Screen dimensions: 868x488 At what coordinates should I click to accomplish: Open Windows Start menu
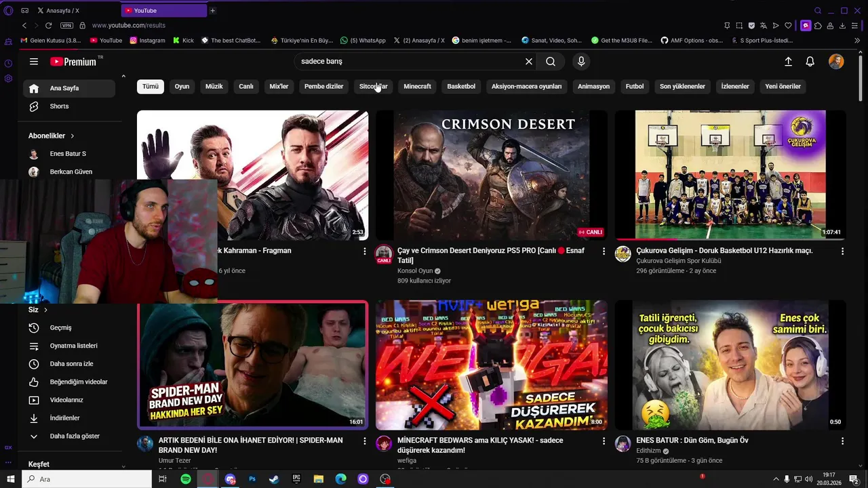click(x=11, y=479)
